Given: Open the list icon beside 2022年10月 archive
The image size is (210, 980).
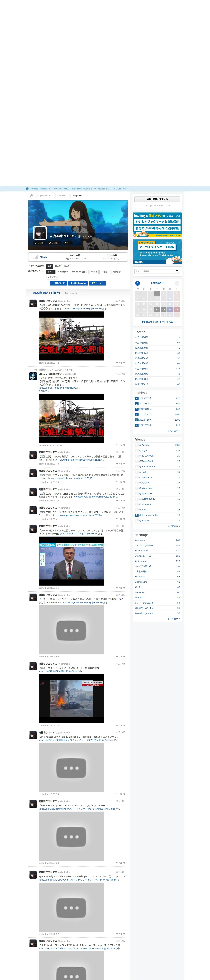Looking at the screenshot, I should (136, 420).
